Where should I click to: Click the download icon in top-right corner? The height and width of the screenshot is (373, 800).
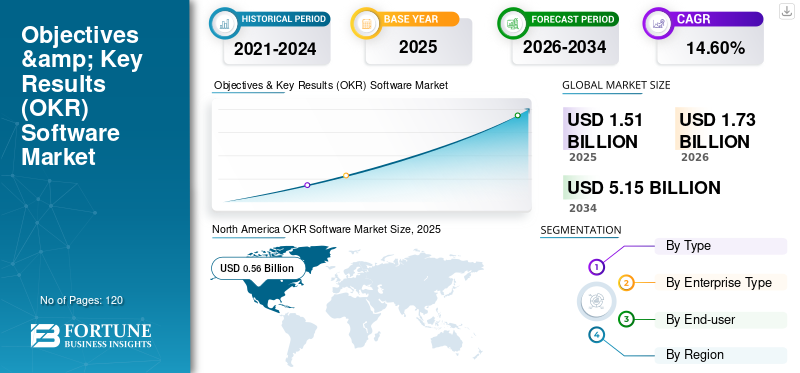pos(786,11)
